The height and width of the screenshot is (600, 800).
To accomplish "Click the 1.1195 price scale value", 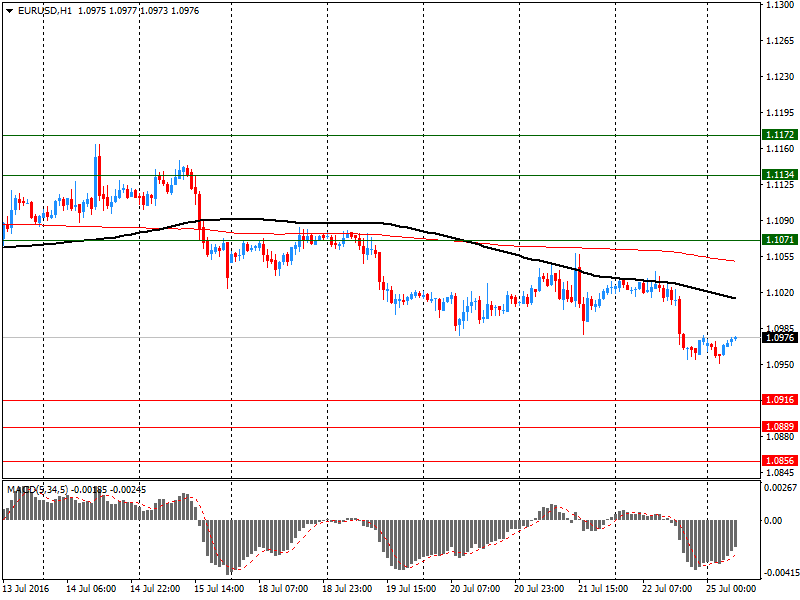I will pyautogui.click(x=780, y=113).
